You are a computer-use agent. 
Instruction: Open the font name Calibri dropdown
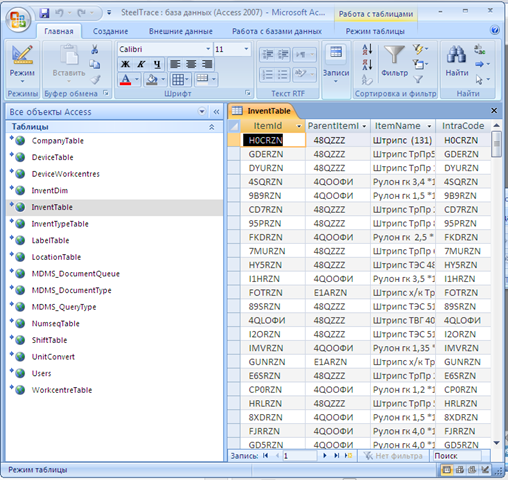208,49
